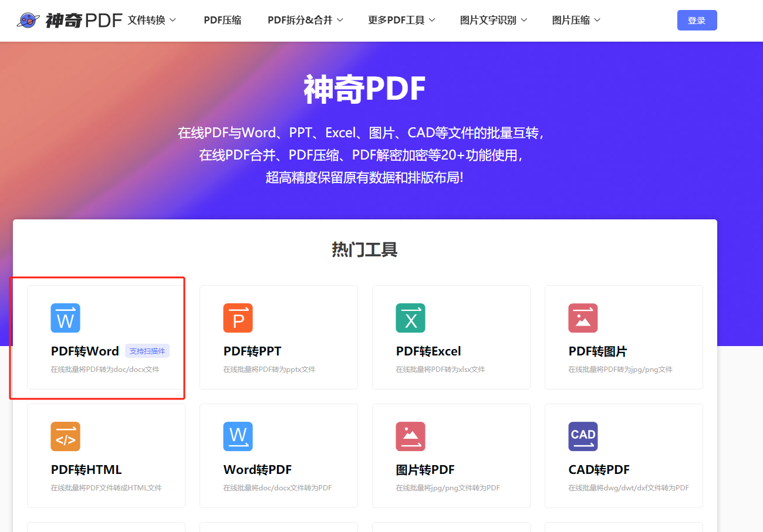Click description 在线批量将PDF转为pptx文件

coord(269,370)
